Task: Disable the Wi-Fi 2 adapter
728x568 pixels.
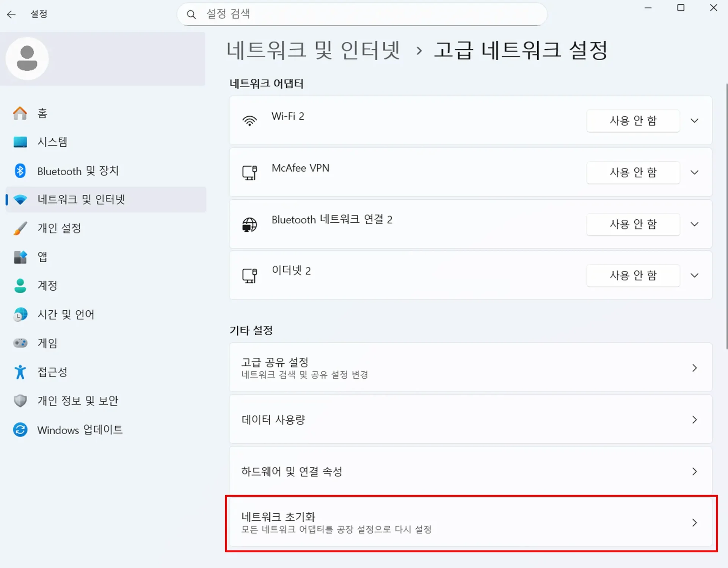Action: click(x=633, y=121)
